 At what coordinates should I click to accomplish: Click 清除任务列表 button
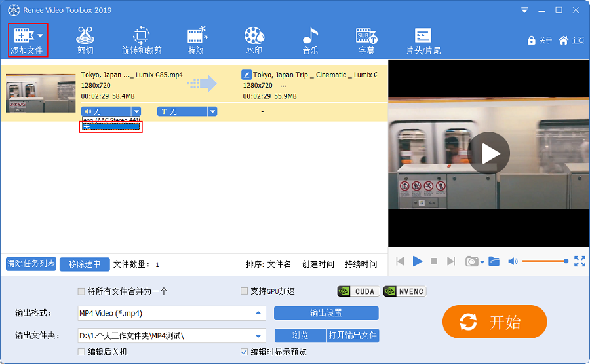pos(31,264)
